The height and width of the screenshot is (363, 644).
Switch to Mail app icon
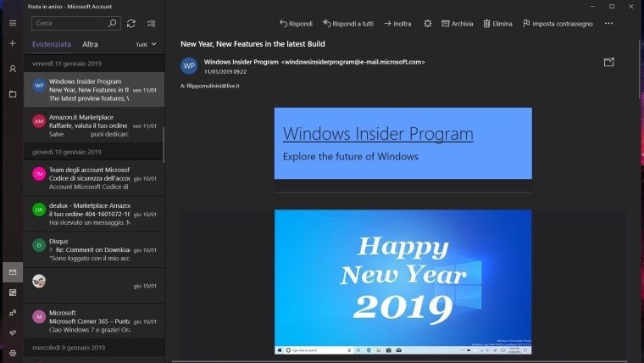13,272
